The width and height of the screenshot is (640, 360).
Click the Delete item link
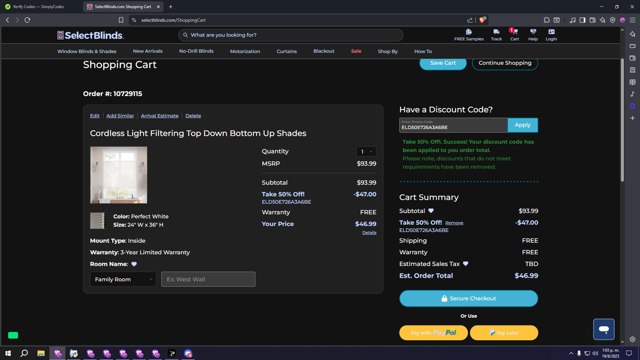(x=193, y=116)
